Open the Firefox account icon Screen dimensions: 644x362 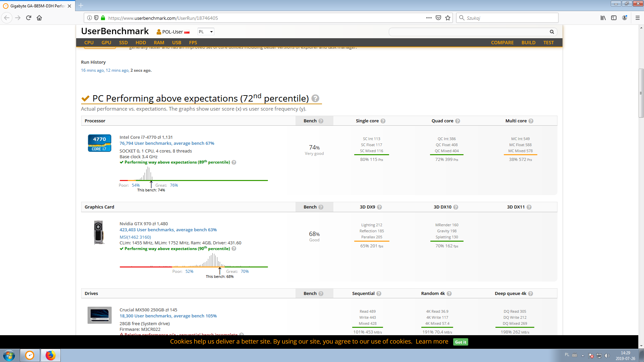(625, 18)
